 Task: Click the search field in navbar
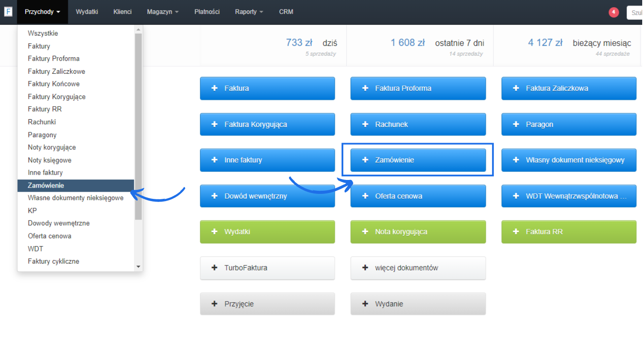(635, 12)
